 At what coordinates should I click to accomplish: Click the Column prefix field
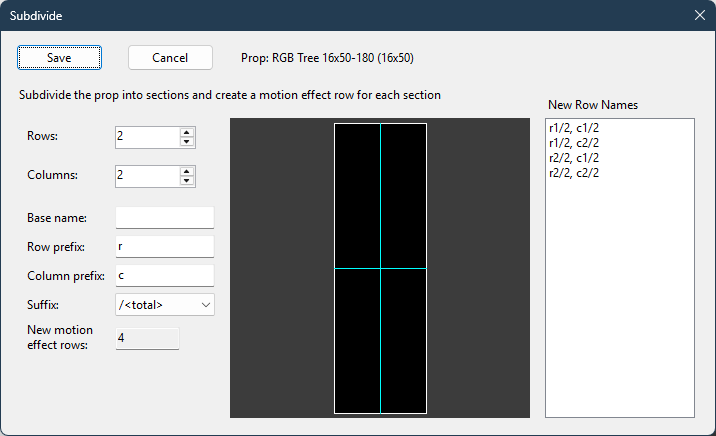[x=165, y=276]
